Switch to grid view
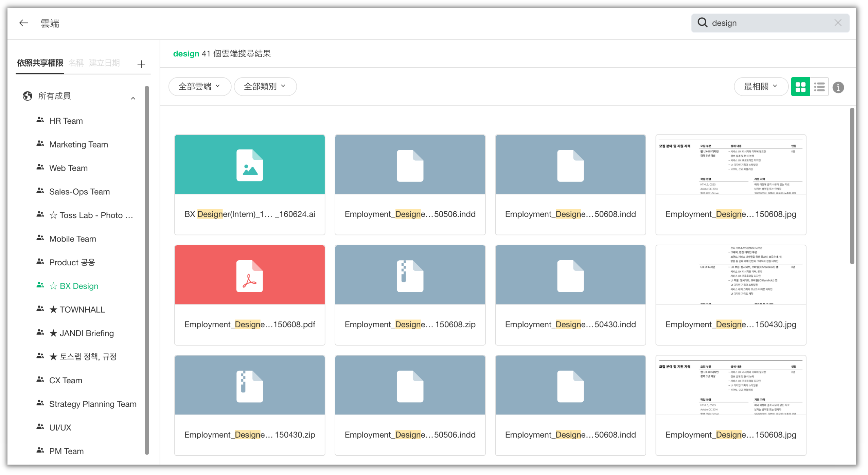 coord(800,87)
